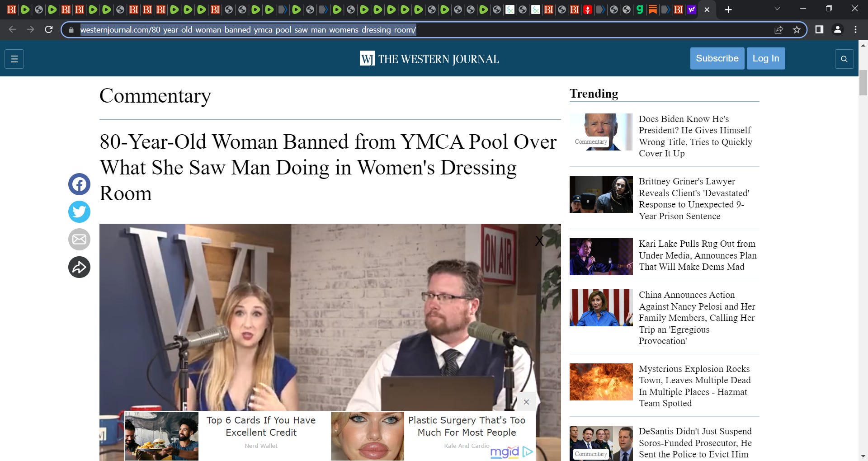Viewport: 868px width, 461px height.
Task: Click the browser back arrow
Action: [12, 29]
